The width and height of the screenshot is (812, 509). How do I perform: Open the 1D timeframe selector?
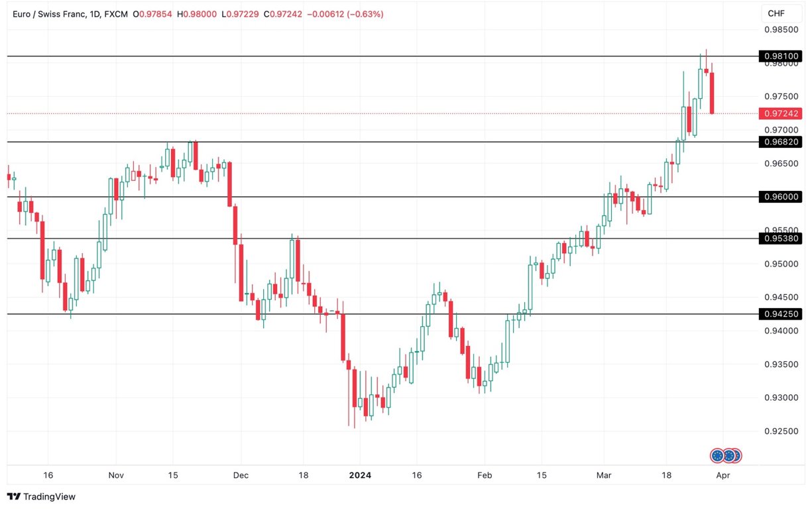click(x=94, y=12)
